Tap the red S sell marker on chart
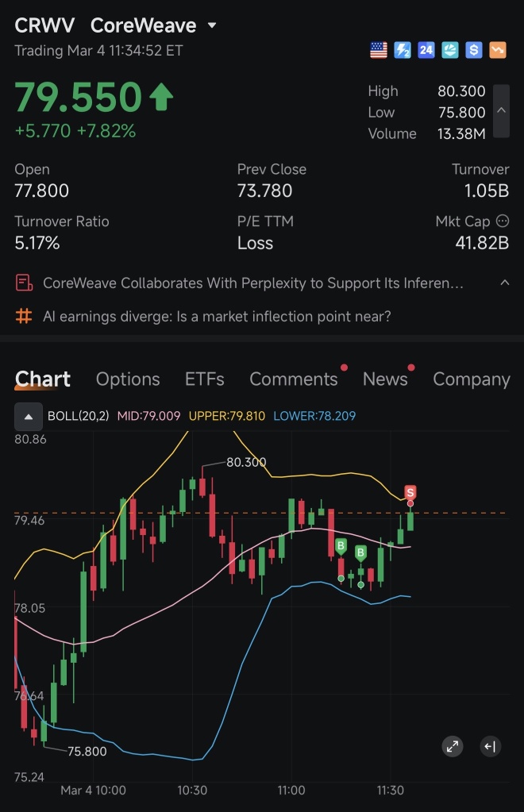The height and width of the screenshot is (812, 524). point(410,492)
